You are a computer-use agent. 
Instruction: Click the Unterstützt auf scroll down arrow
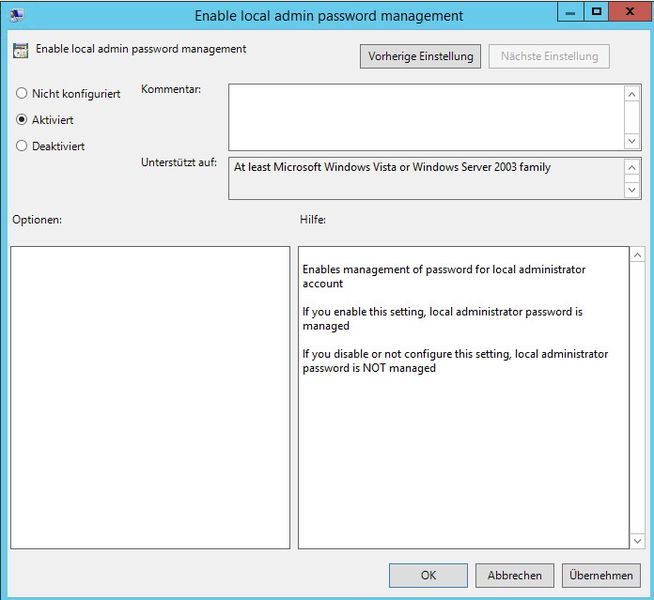pyautogui.click(x=632, y=190)
